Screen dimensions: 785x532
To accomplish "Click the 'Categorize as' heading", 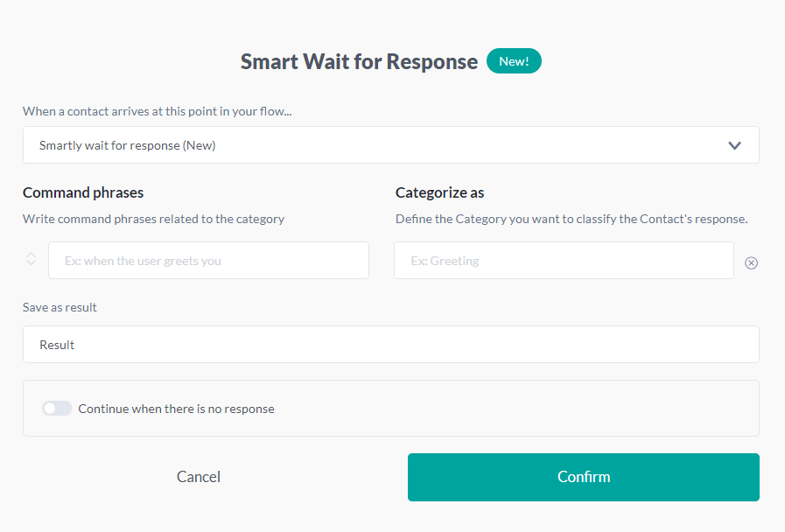I will point(439,192).
